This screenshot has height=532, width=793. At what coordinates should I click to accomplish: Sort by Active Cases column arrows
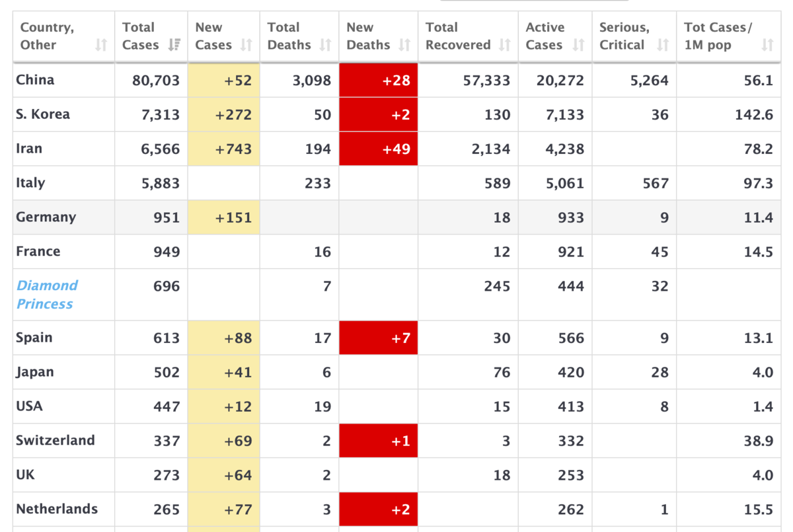pos(578,45)
